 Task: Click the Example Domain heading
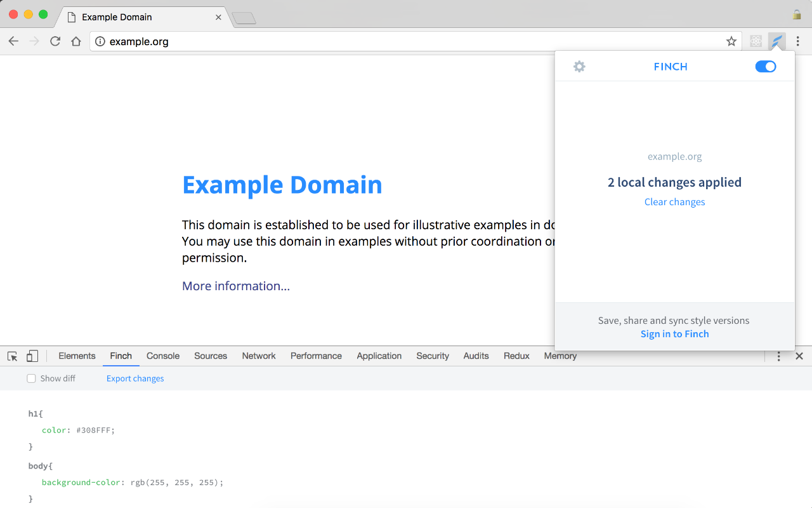tap(282, 185)
